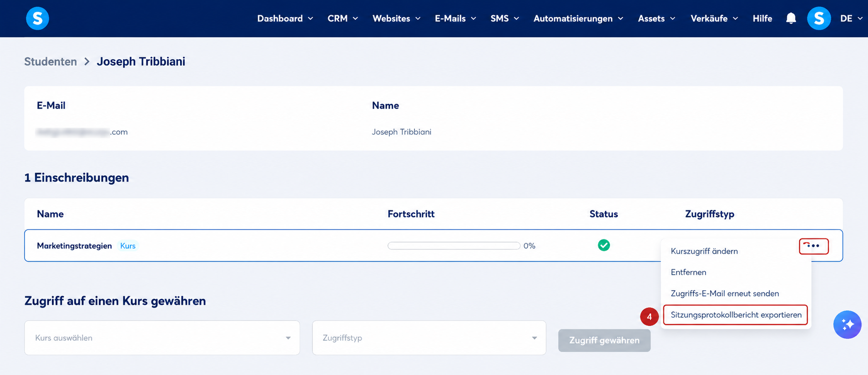This screenshot has height=375, width=868.
Task: Click the Marketingstrategien progress bar
Action: 454,246
